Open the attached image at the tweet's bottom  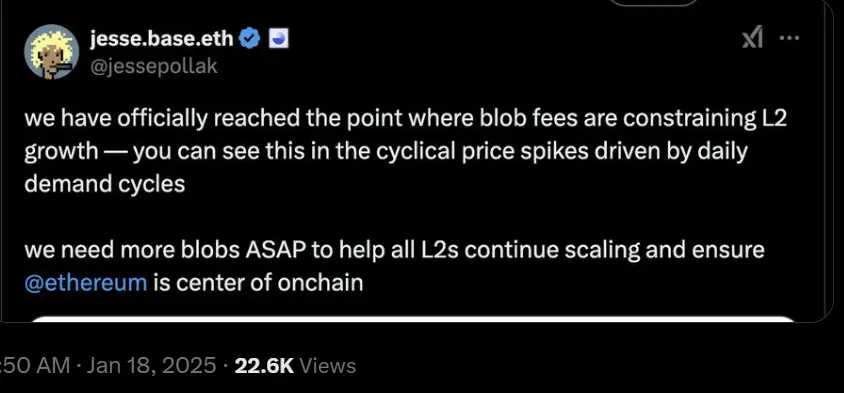pyautogui.click(x=413, y=319)
